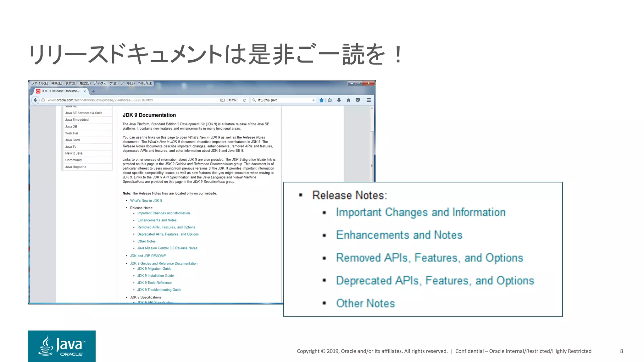Screen dimensions: 644x362
Task: Click the browser's vertical scrollbar thumb
Action: click(372, 156)
